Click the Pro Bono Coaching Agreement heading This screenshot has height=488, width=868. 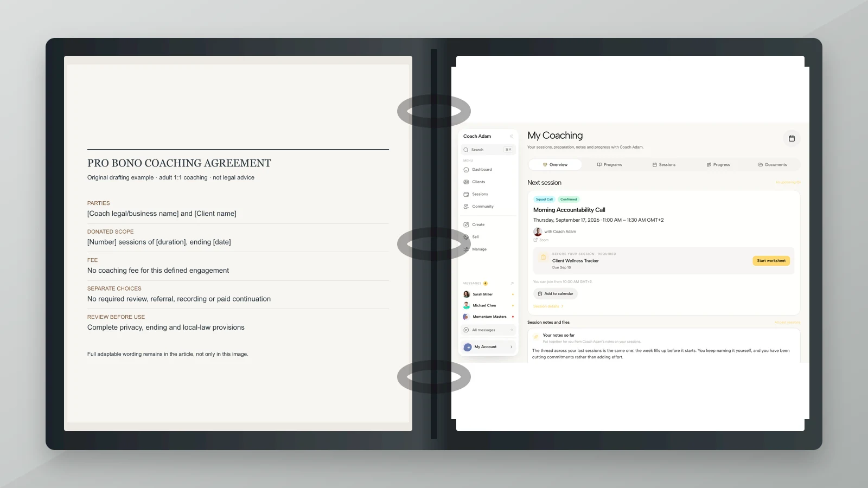[179, 163]
